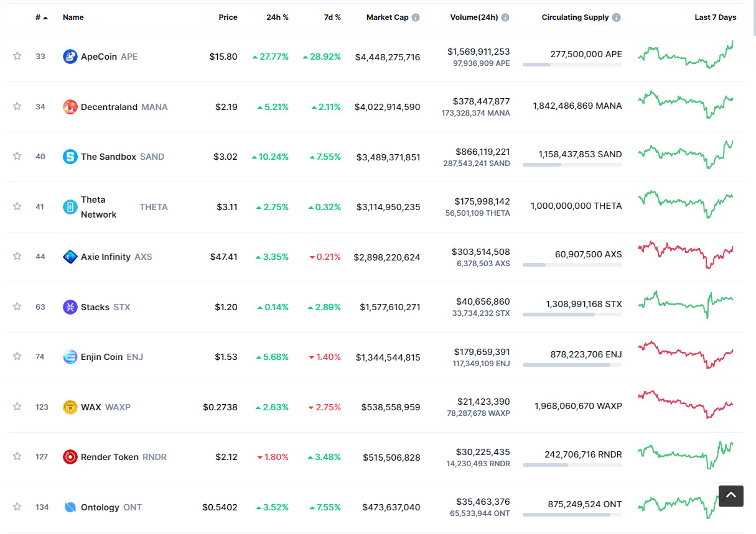Open Axie Infinity 7-day price chart

686,255
